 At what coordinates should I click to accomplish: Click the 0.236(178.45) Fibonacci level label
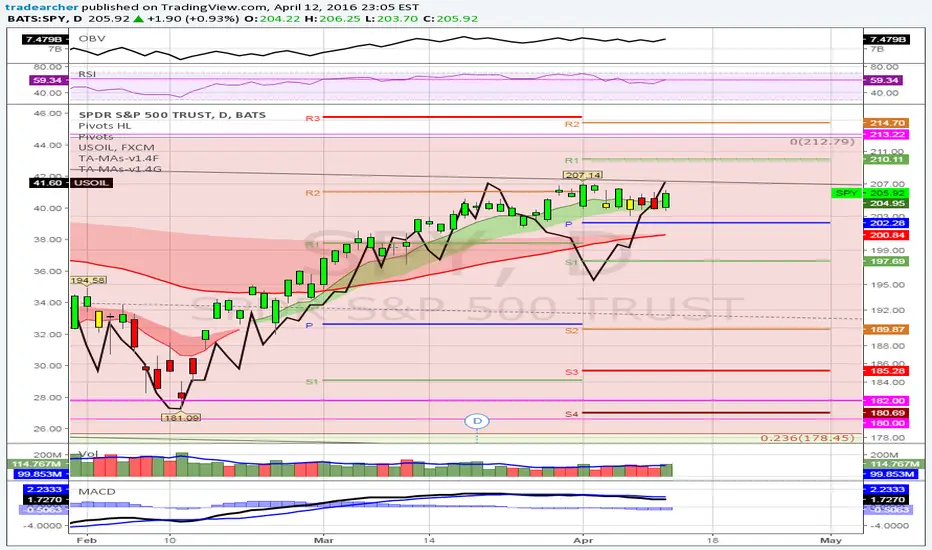tap(808, 438)
